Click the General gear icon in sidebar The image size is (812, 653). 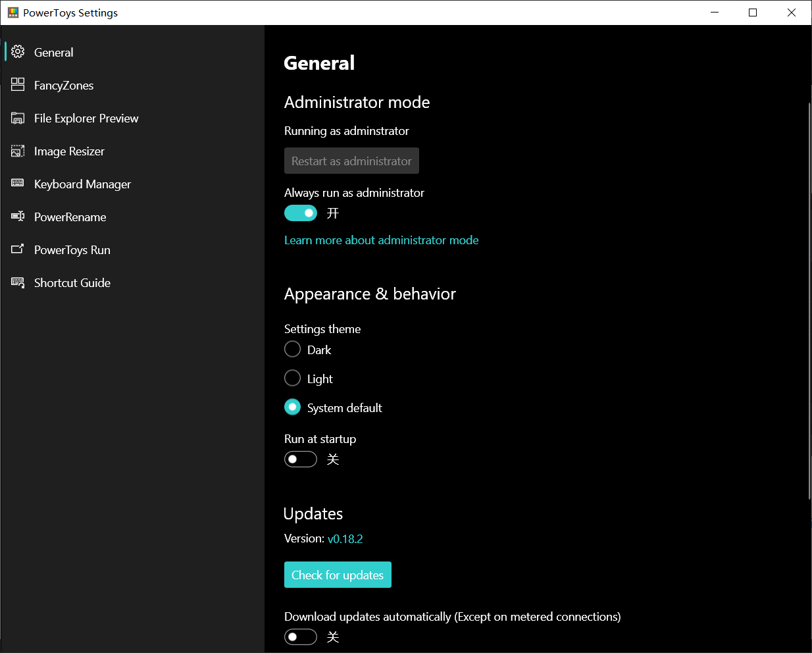[x=18, y=52]
